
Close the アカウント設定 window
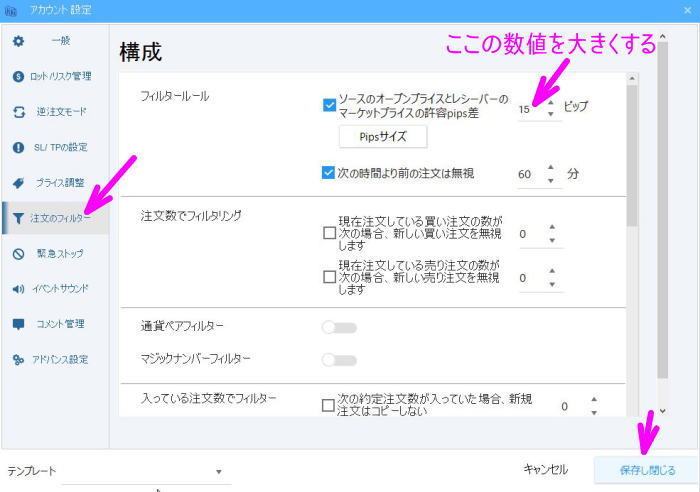(688, 10)
